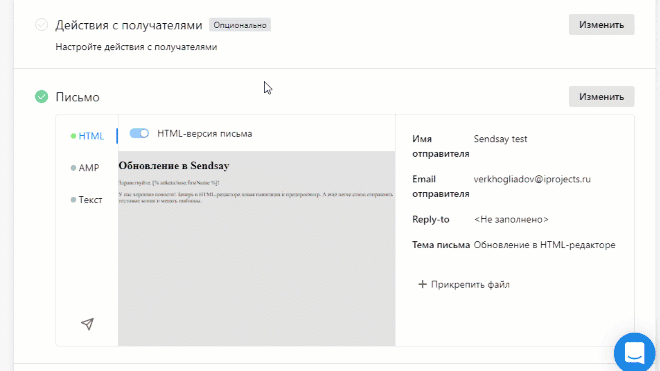660x371 pixels.
Task: Click the Reply-to value Не заполнено
Action: (511, 219)
